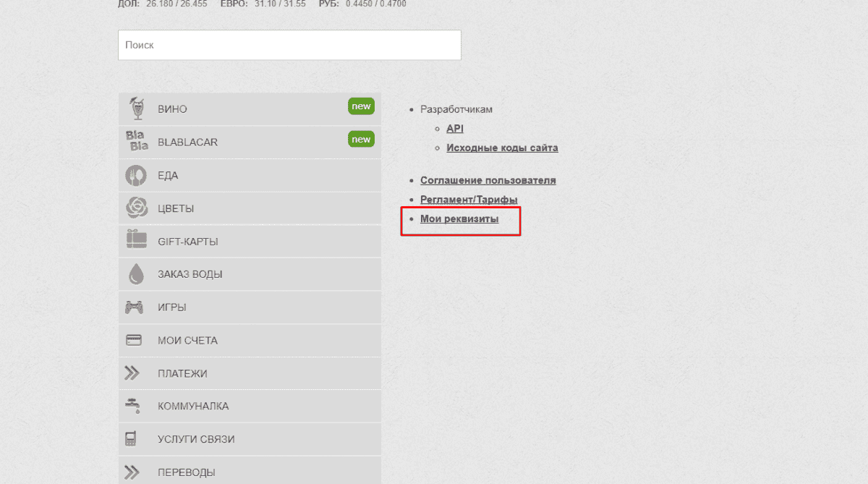Open the МОИ СЧЕТА menu item
This screenshot has width=868, height=484.
[187, 340]
